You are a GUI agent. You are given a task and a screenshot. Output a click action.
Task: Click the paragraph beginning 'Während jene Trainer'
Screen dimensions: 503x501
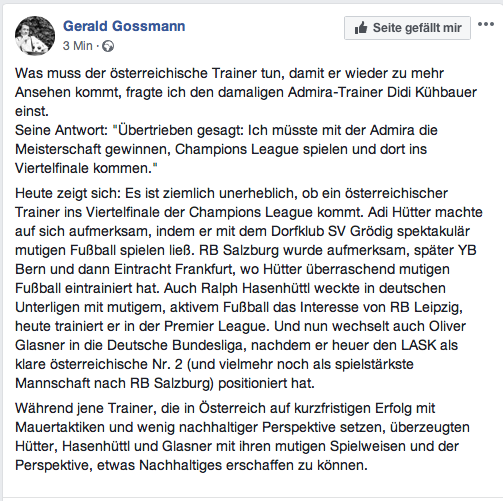242,437
